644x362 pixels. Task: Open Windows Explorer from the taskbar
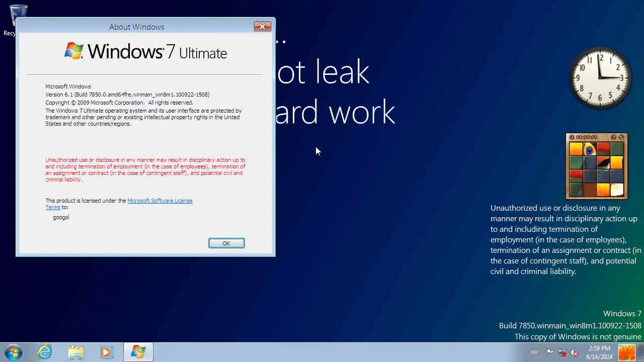tap(76, 352)
